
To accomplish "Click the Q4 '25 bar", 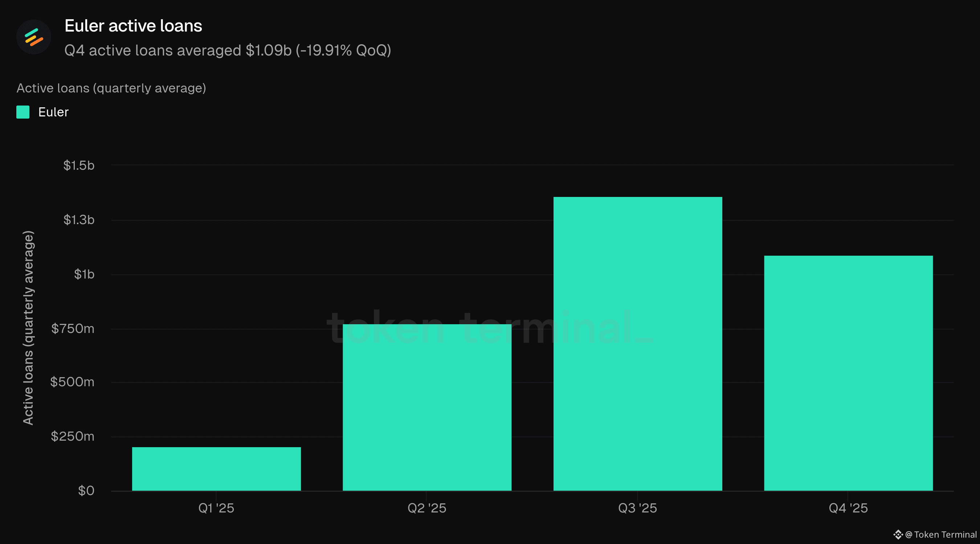I will coord(848,373).
